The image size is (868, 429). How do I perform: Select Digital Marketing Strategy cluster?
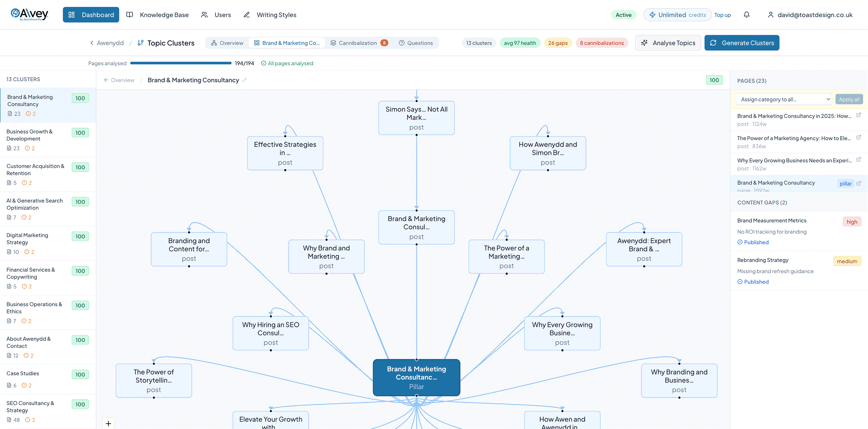pyautogui.click(x=48, y=243)
